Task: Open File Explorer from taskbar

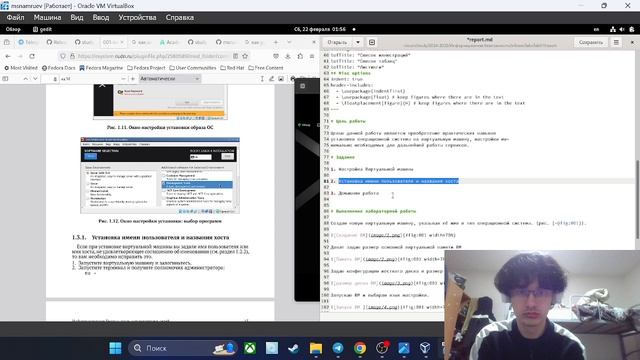Action: pyautogui.click(x=316, y=348)
